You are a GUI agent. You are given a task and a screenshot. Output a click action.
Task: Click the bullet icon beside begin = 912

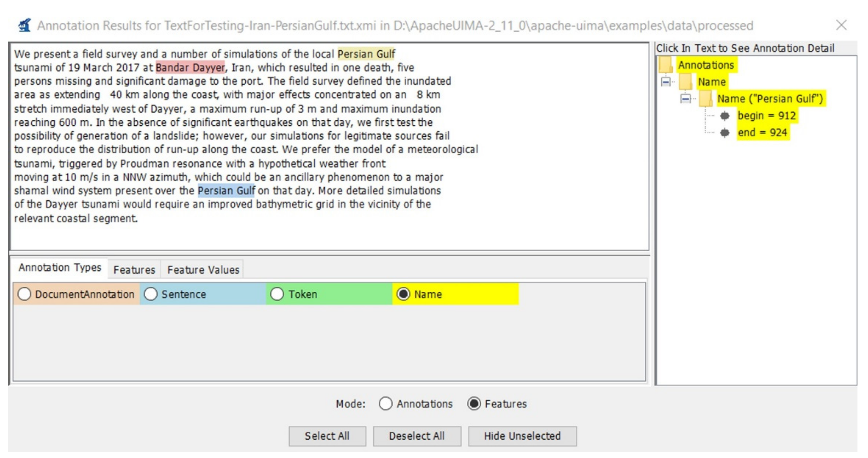[x=725, y=116]
